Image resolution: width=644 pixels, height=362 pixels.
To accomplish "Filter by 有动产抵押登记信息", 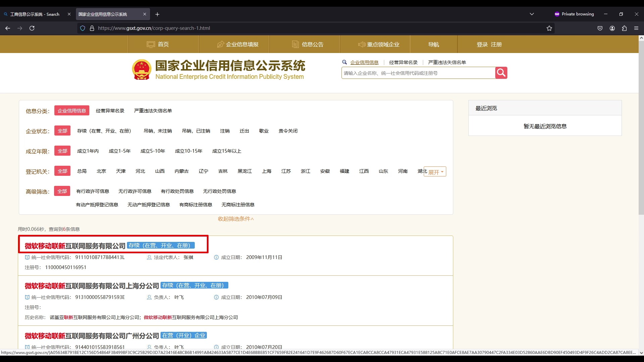I will 97,205.
